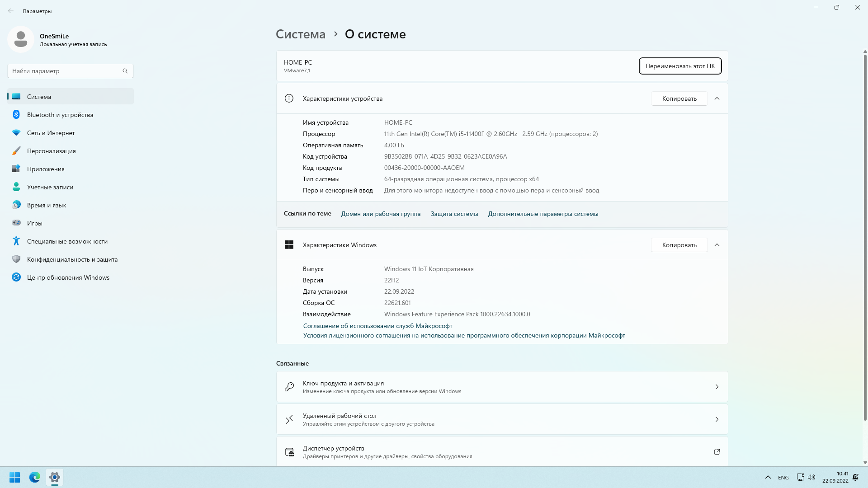Click the Найти параметр search field
Image resolution: width=868 pixels, height=488 pixels.
coord(66,71)
